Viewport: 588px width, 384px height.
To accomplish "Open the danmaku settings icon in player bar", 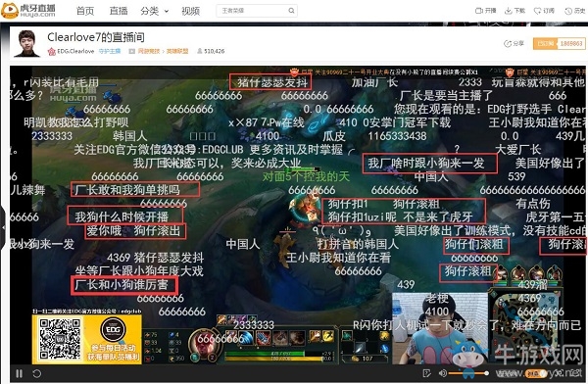I will (426, 373).
